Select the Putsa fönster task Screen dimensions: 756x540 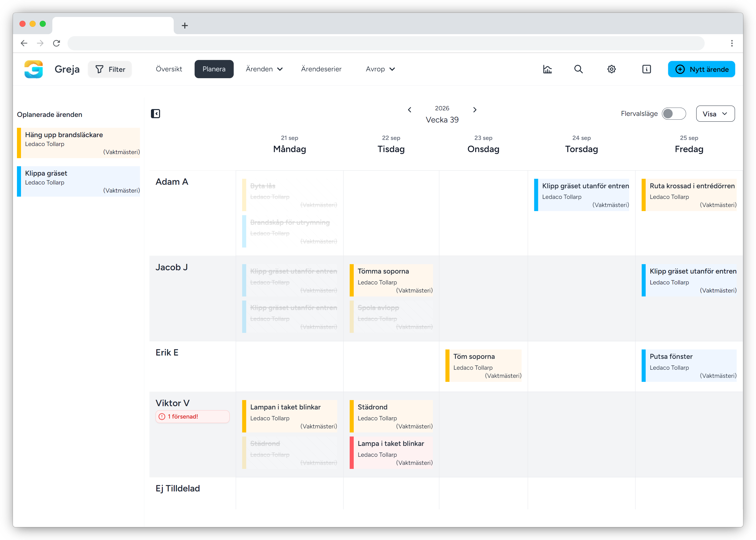(689, 366)
